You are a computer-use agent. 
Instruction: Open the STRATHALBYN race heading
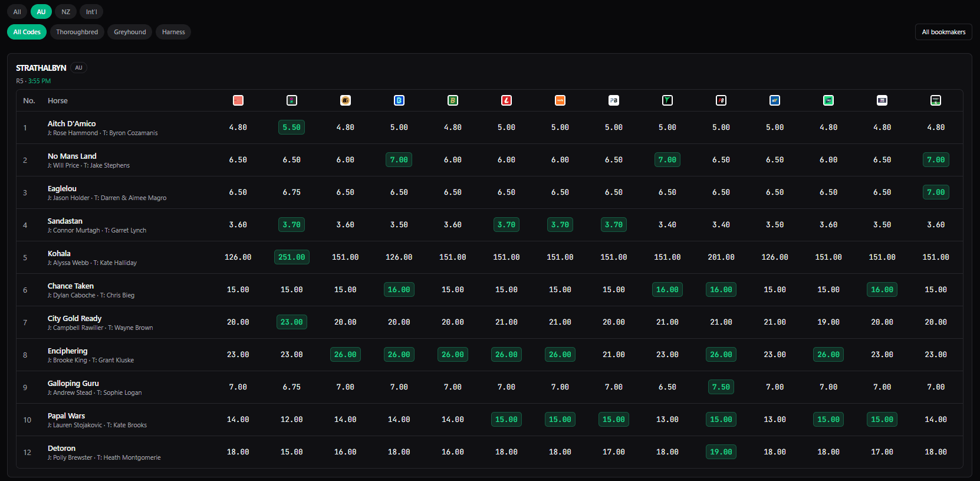[41, 68]
